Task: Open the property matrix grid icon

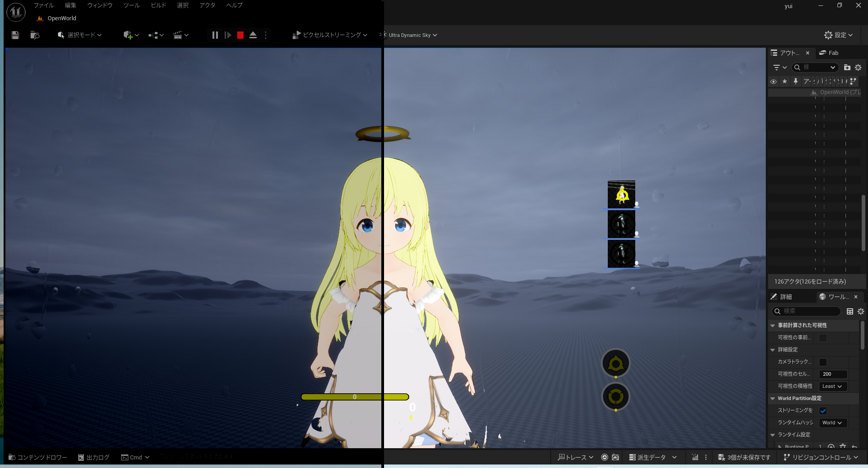Action: pyautogui.click(x=850, y=311)
